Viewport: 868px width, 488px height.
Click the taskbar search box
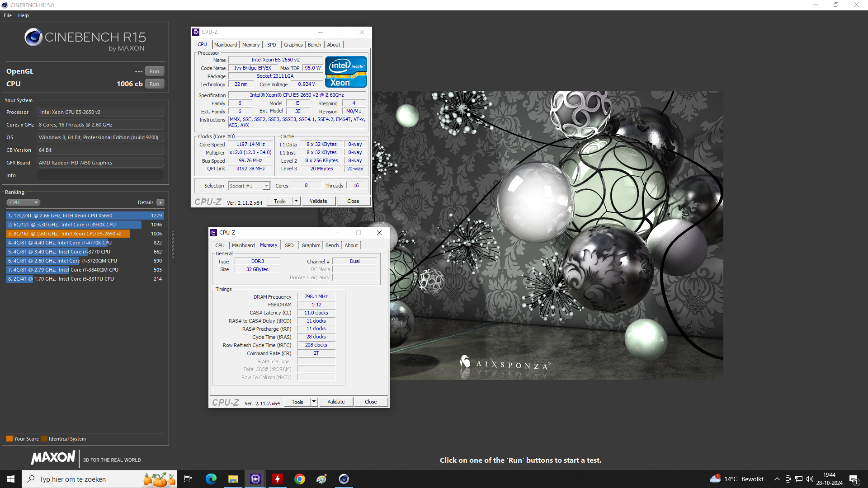(x=99, y=479)
